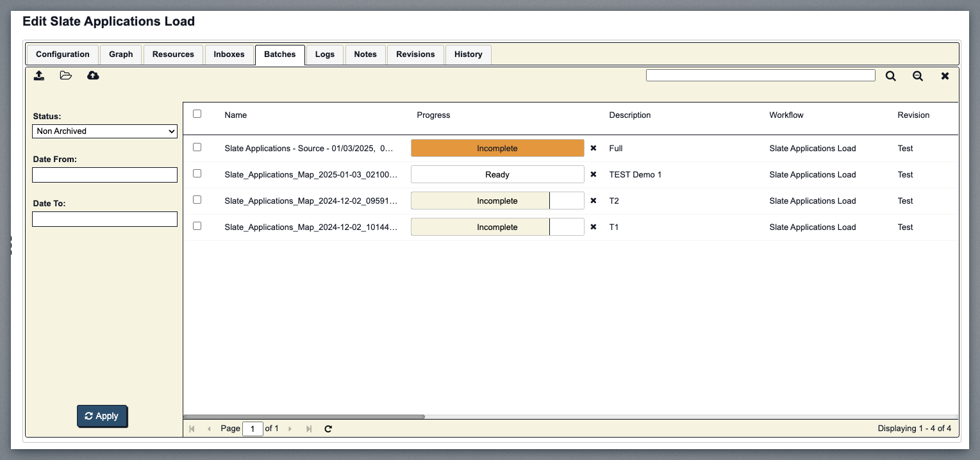Click the X beside TEST Demo 1 progress
This screenshot has height=460, width=980.
pyautogui.click(x=594, y=174)
